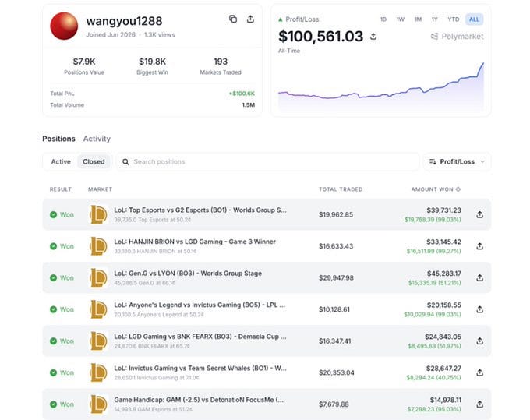The width and height of the screenshot is (530, 420).
Task: Open the Profit/Loss sort dropdown
Action: [457, 161]
